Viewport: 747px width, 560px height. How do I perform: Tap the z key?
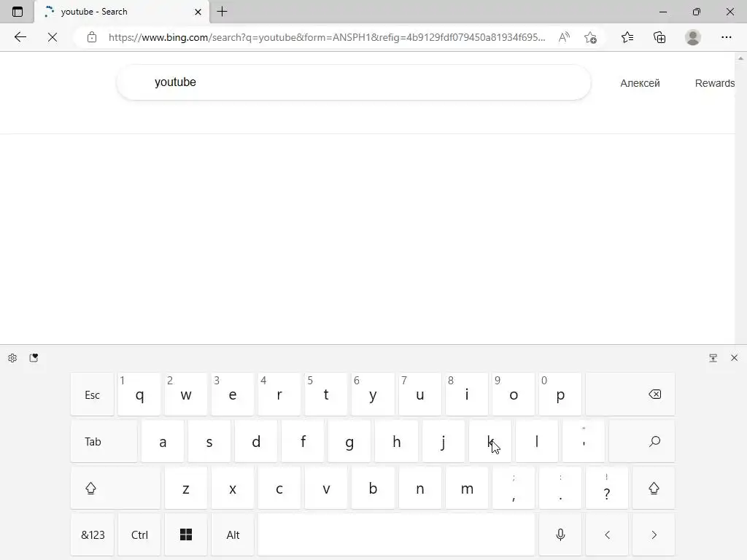pyautogui.click(x=186, y=488)
